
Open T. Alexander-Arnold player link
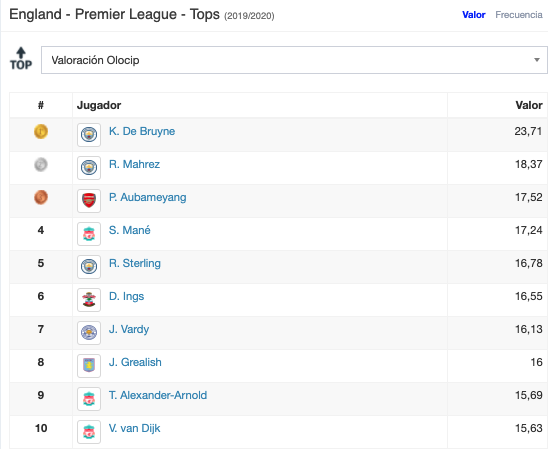[x=158, y=395]
